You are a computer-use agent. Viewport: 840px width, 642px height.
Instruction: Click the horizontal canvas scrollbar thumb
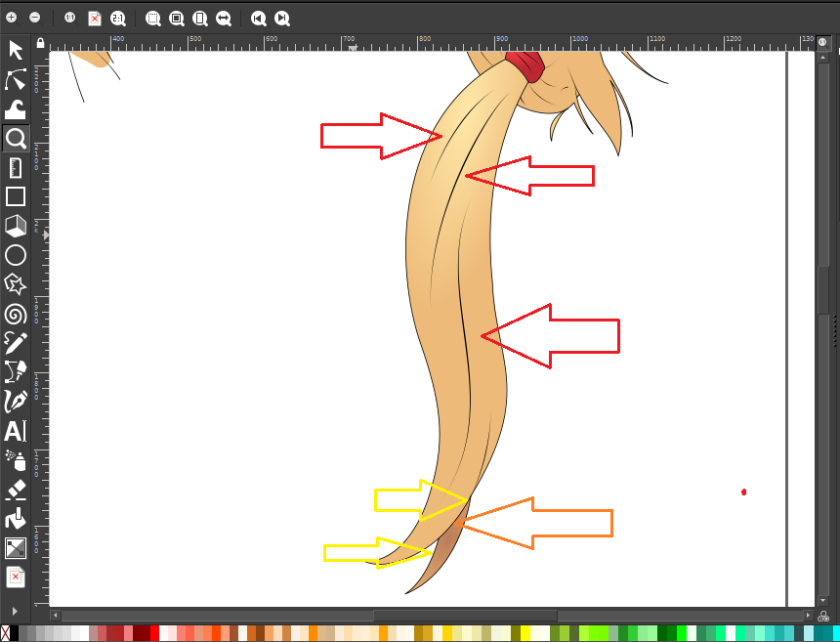[465, 616]
